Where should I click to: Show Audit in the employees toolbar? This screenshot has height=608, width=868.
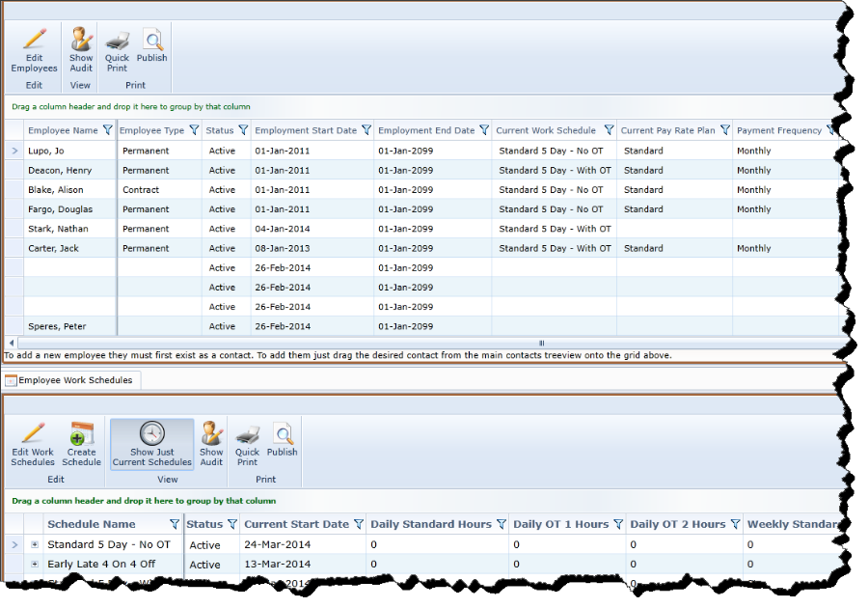tap(81, 50)
